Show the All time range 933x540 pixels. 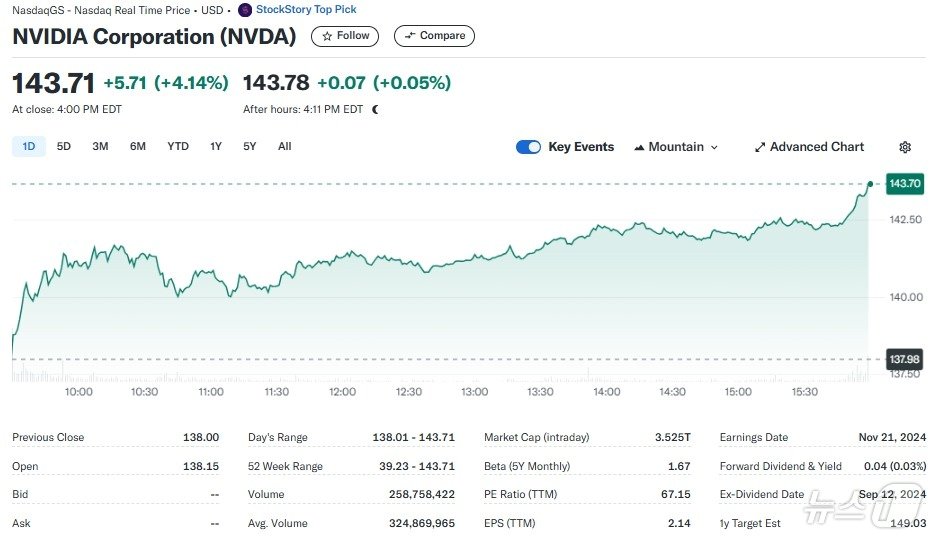285,147
